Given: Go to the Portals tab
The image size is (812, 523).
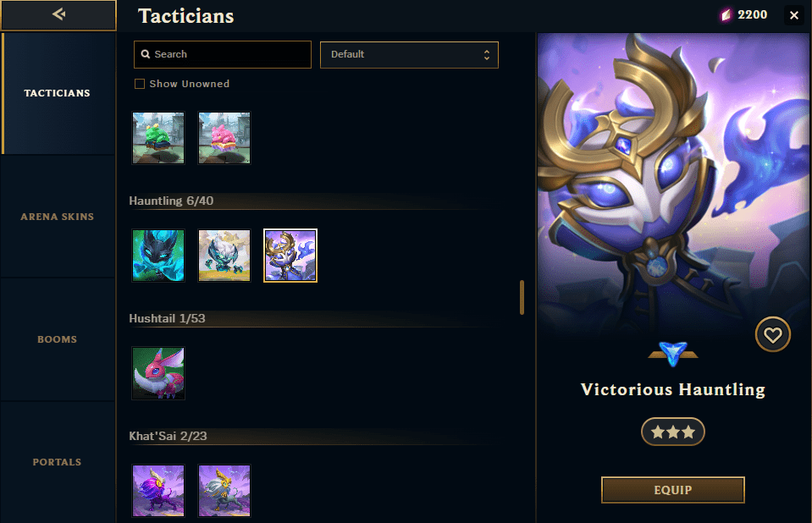Looking at the screenshot, I should point(58,462).
